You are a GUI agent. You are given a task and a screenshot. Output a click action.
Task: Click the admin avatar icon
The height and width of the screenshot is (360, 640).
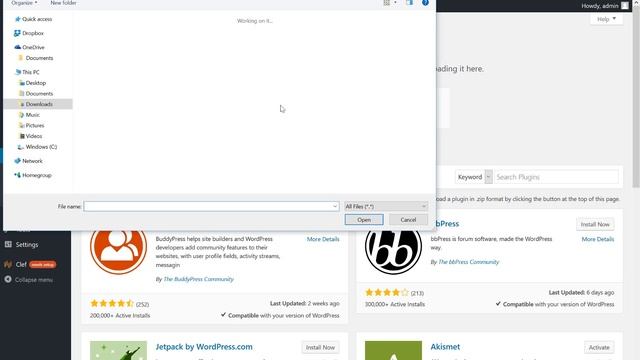[x=625, y=6]
